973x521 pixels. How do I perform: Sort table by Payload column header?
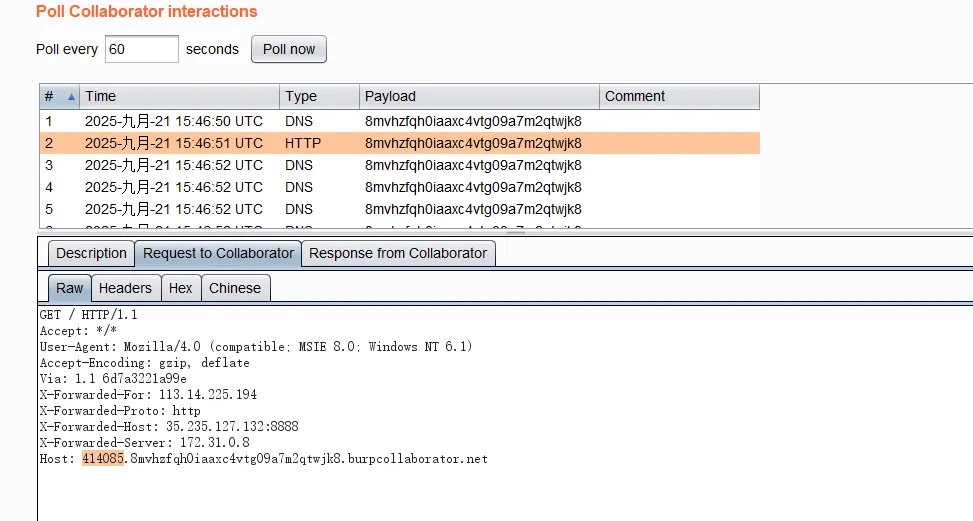[x=478, y=97]
